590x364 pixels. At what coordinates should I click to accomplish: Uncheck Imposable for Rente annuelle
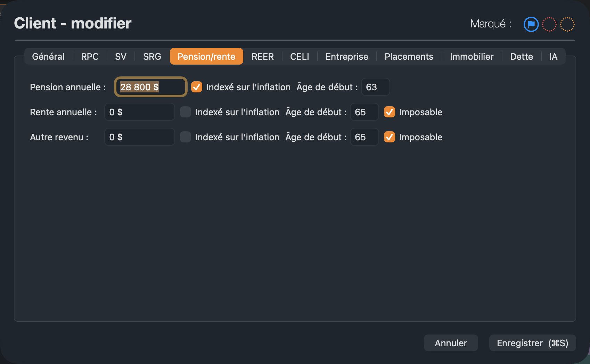click(x=390, y=112)
